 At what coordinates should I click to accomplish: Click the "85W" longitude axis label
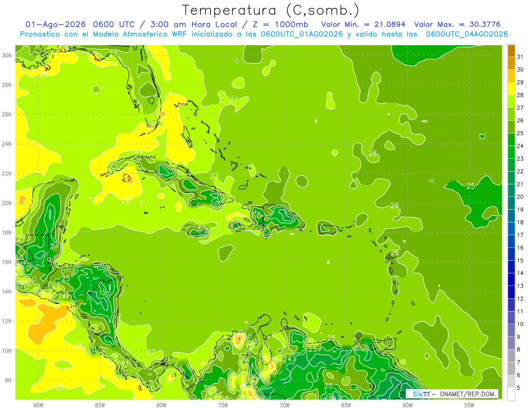(x=100, y=405)
